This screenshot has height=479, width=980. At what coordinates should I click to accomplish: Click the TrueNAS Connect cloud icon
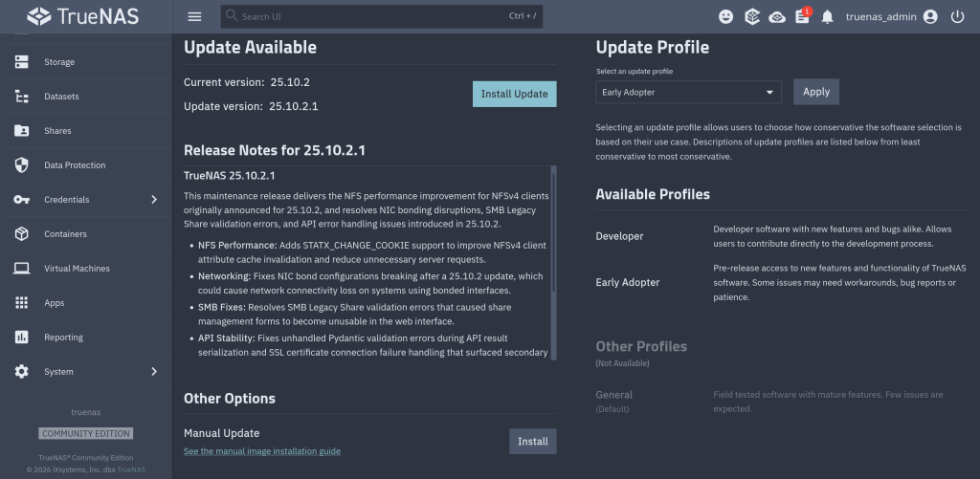(x=777, y=16)
